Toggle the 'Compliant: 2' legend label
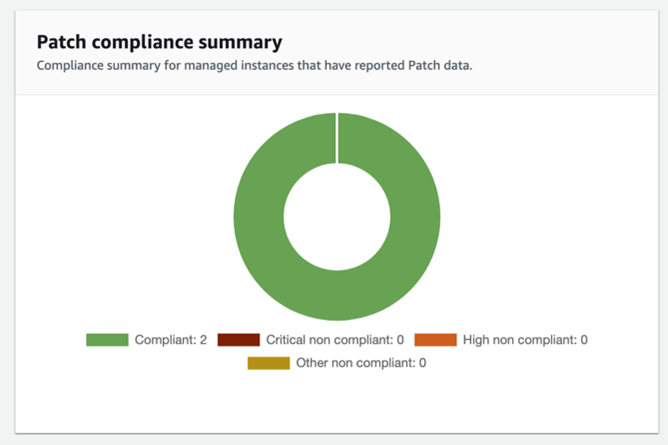The image size is (668, 445). 171,340
